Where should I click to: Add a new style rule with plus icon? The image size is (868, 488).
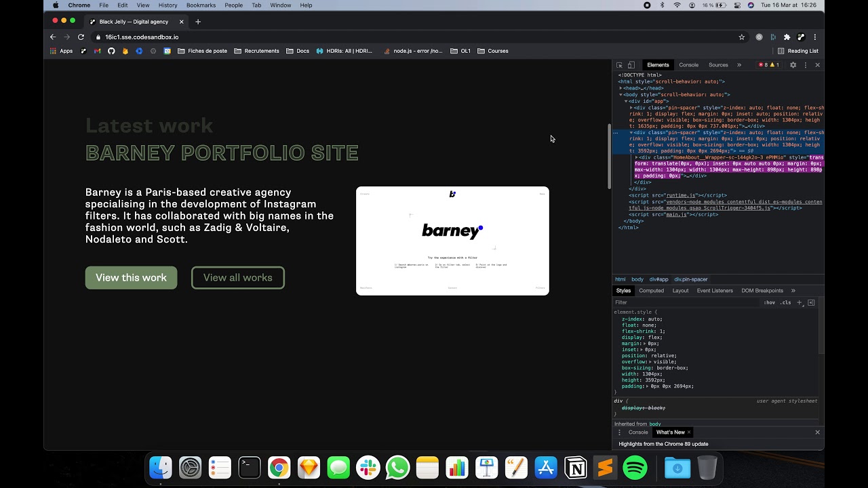pos(800,302)
